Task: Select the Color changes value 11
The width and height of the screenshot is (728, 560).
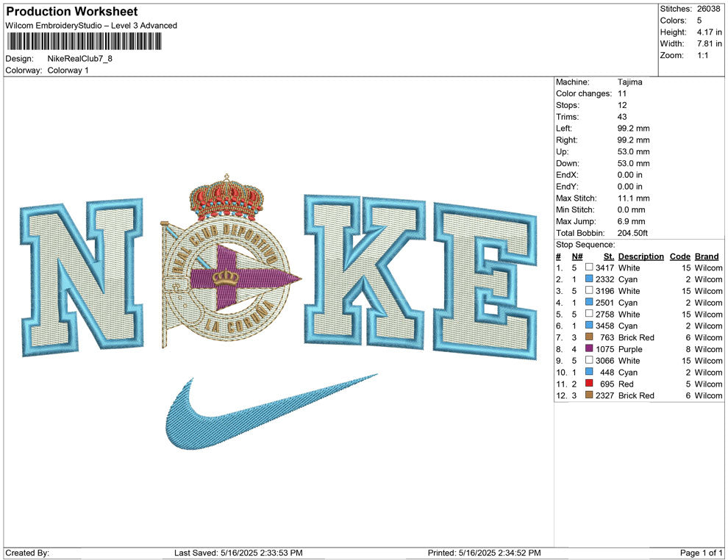Action: click(622, 93)
